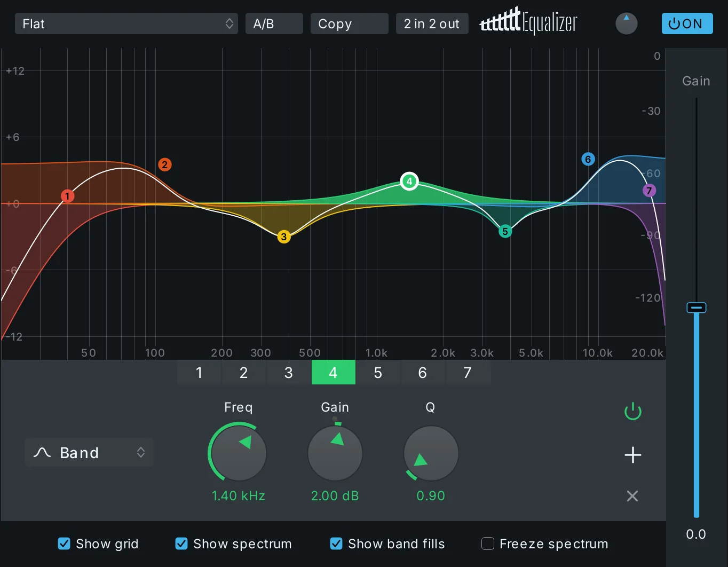Select yellow band node 3 on graph
Viewport: 728px width, 567px height.
pyautogui.click(x=284, y=237)
